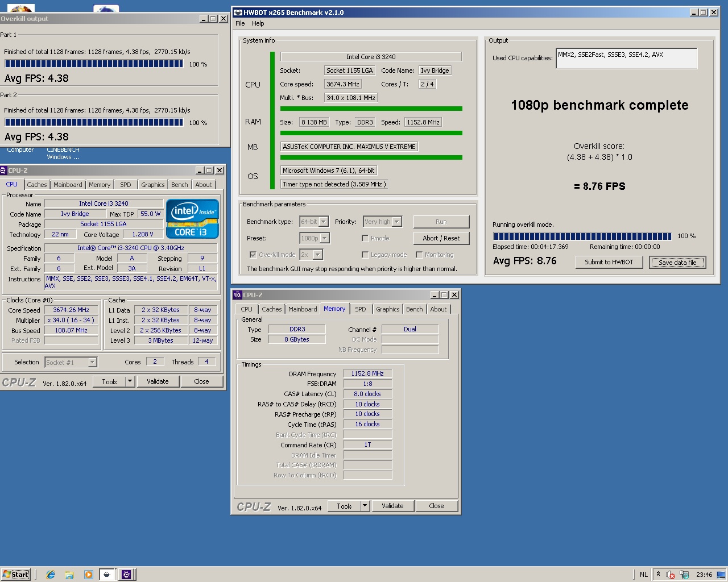Show hidden system tray icons arrow
The height and width of the screenshot is (582, 728).
658,574
